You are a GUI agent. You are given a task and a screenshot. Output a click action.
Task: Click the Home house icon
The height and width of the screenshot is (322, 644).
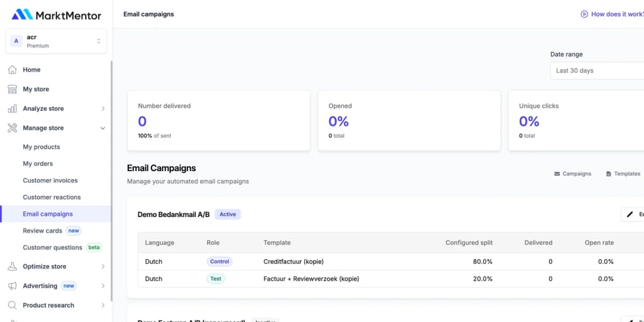point(13,70)
